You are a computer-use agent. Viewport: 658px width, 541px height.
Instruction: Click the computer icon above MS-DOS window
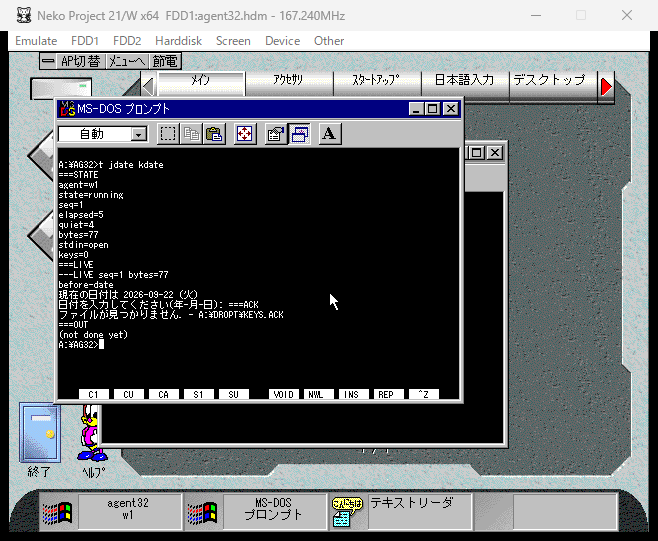click(61, 88)
